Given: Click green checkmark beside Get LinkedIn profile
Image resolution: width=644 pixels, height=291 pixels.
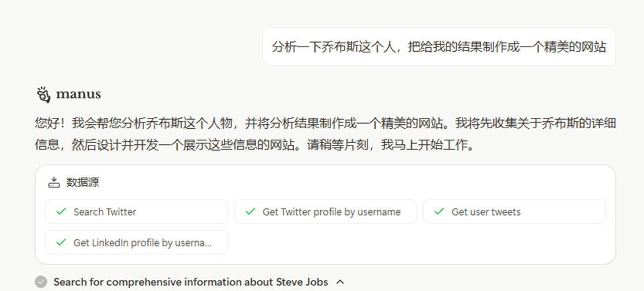Looking at the screenshot, I should [61, 242].
